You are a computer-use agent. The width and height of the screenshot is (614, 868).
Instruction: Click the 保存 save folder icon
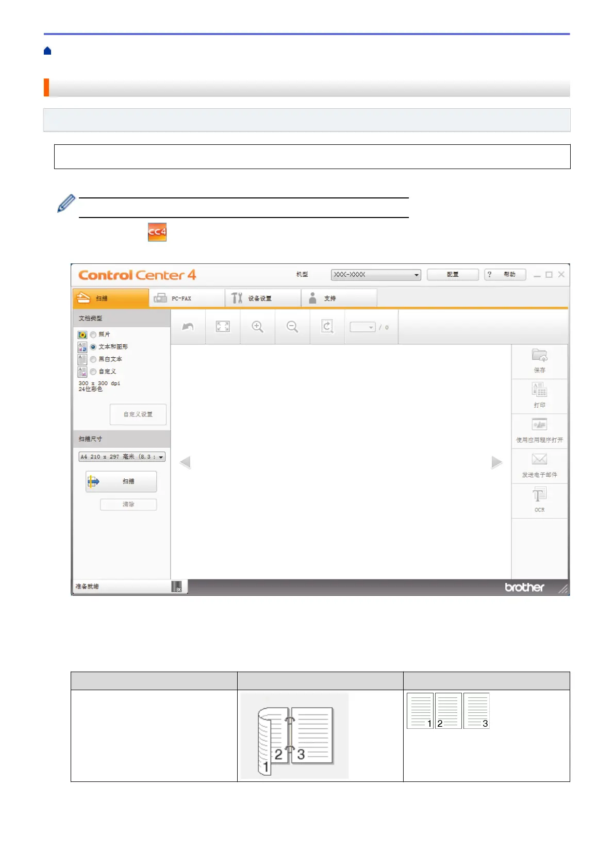point(539,356)
